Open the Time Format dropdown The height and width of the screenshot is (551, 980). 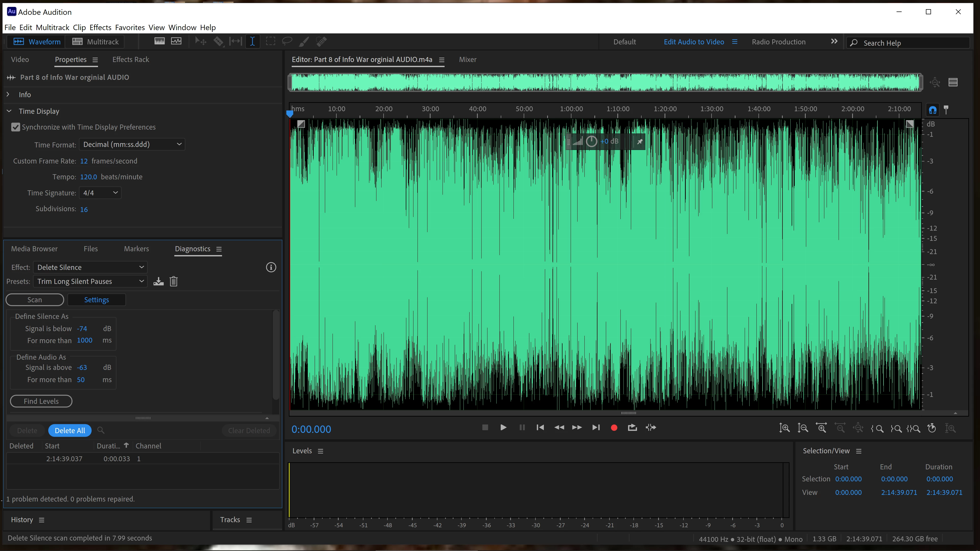tap(132, 144)
